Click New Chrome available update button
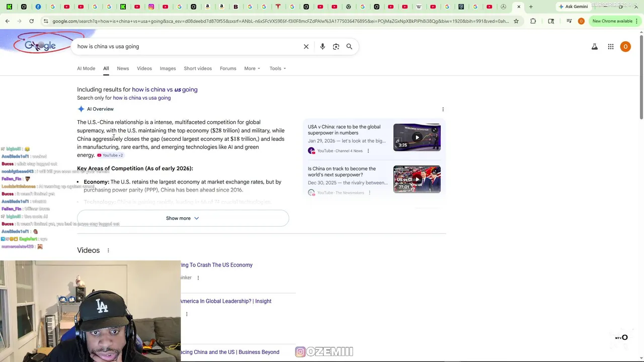 click(612, 21)
